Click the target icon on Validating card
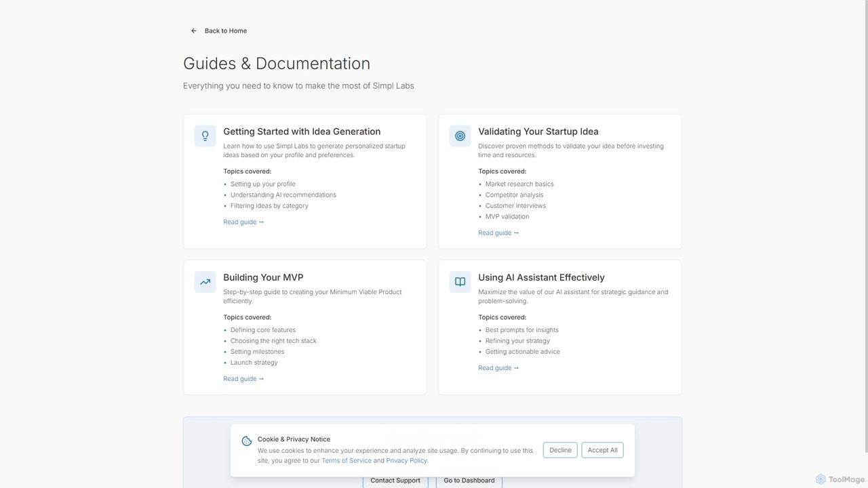This screenshot has width=868, height=488. pyautogui.click(x=460, y=136)
